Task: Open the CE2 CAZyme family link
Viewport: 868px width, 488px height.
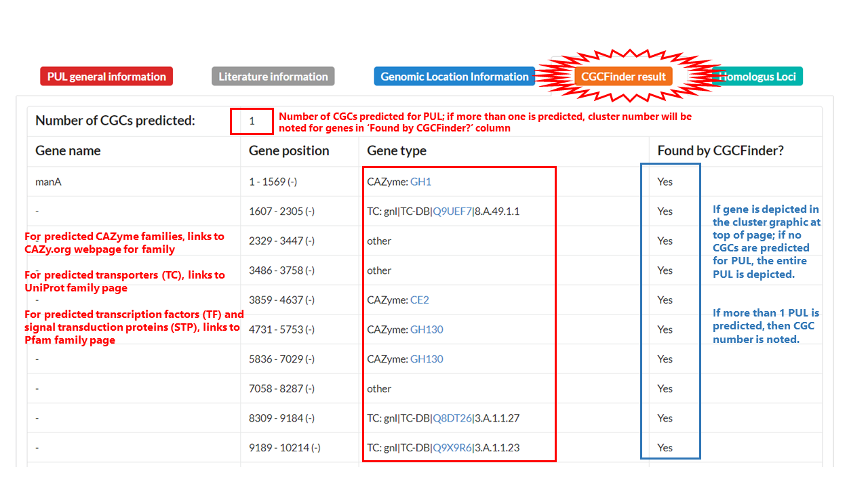Action: click(419, 300)
